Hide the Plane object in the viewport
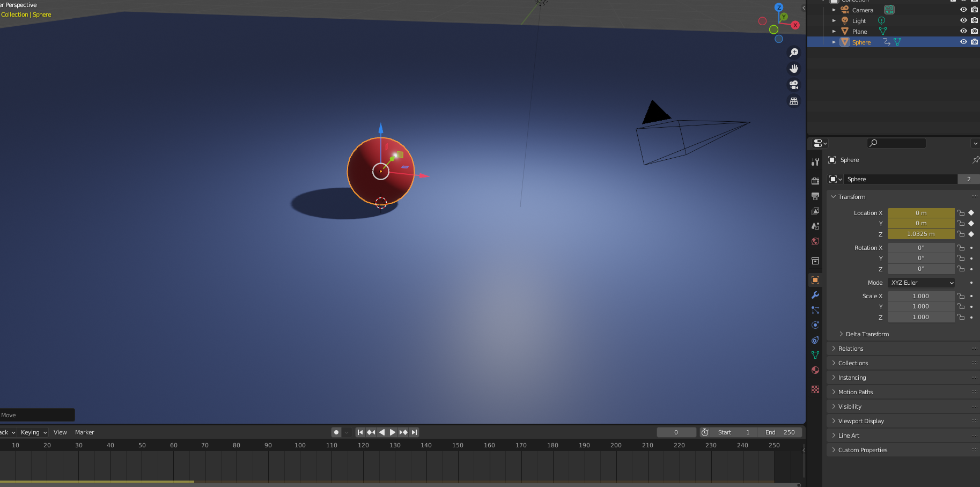The height and width of the screenshot is (487, 980). point(963,31)
